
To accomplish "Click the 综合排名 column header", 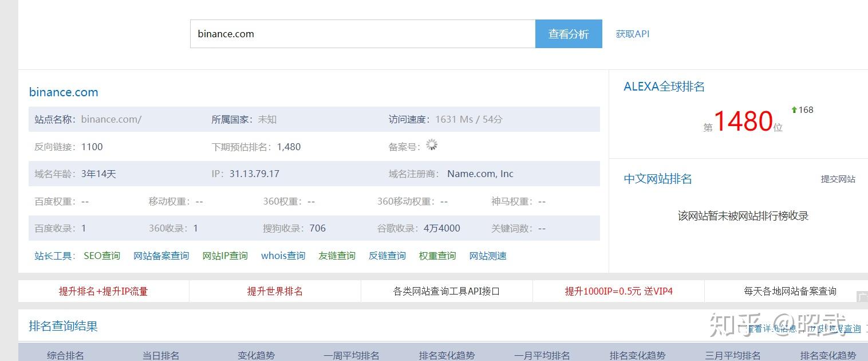I will 65,355.
